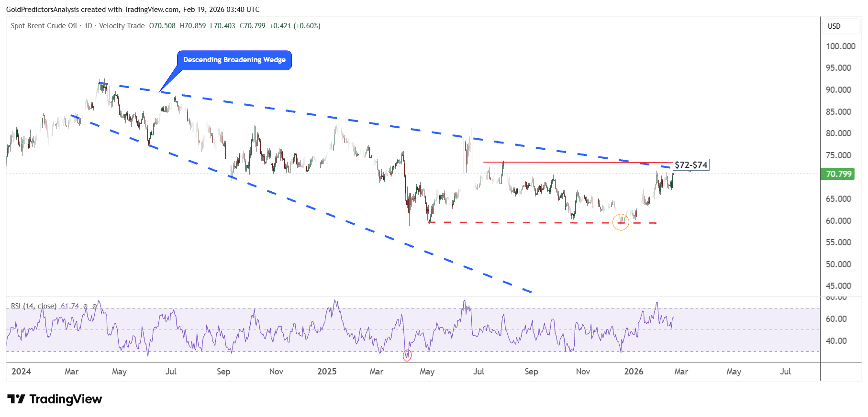Click the RSI (14, close) indicator legend

33,306
